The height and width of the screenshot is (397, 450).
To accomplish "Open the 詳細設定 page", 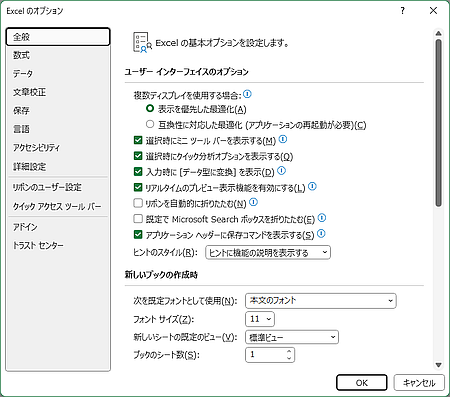I will [x=58, y=166].
